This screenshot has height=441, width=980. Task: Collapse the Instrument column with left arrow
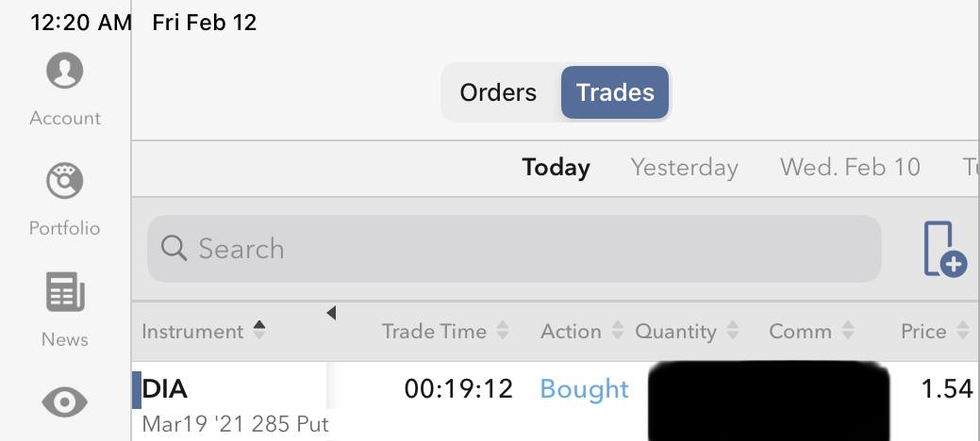tap(331, 313)
